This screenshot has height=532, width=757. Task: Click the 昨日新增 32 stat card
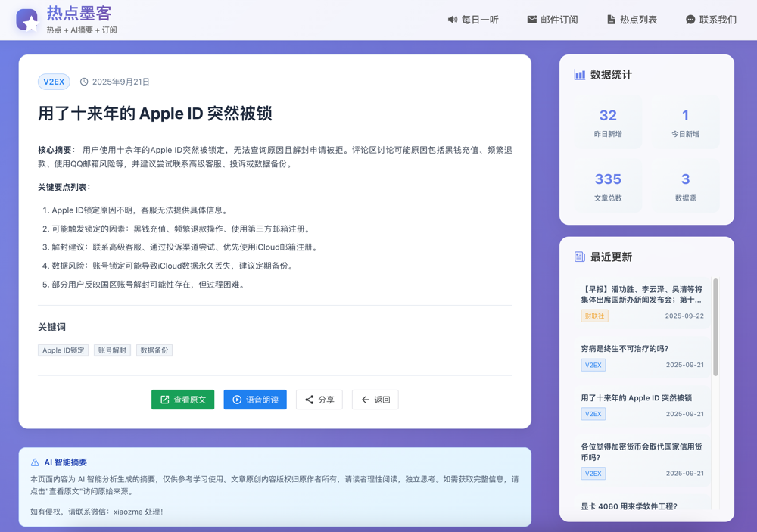click(608, 122)
